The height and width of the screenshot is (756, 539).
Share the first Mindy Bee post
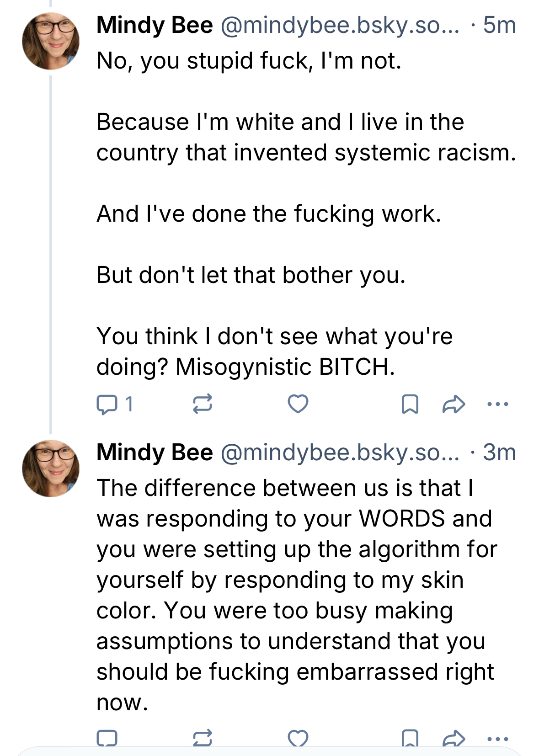tap(454, 404)
